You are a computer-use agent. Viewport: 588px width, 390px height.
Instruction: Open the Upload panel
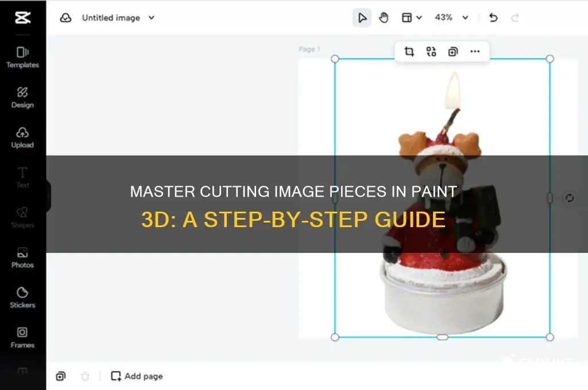pos(22,138)
